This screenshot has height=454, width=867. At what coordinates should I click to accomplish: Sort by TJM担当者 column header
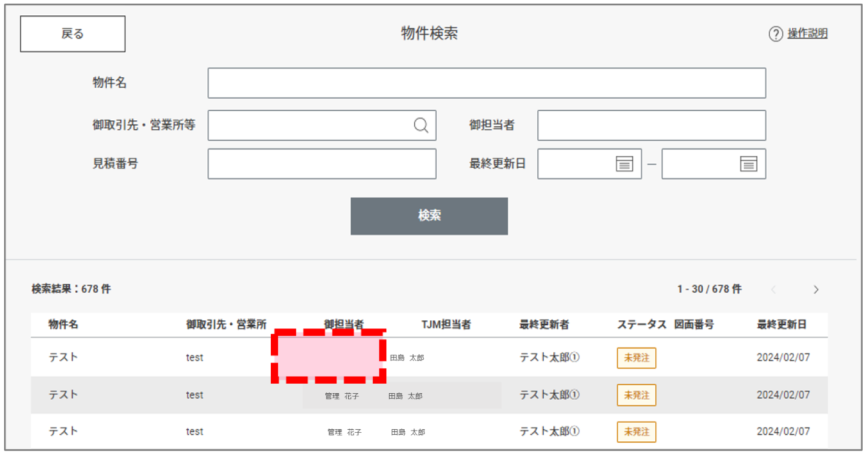pos(446,325)
